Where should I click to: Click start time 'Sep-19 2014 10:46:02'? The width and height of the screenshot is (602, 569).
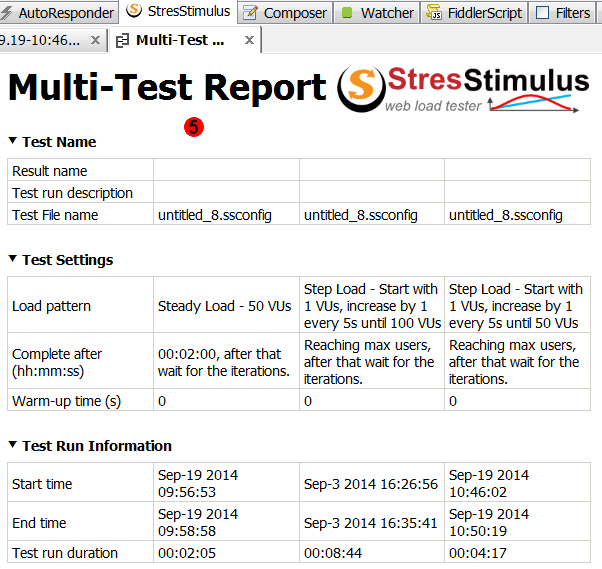489,483
